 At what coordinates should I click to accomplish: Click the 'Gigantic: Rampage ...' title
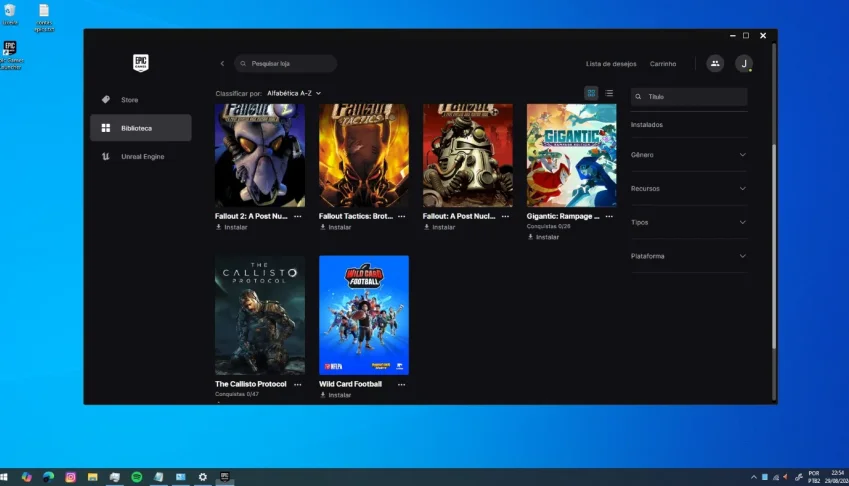(563, 216)
